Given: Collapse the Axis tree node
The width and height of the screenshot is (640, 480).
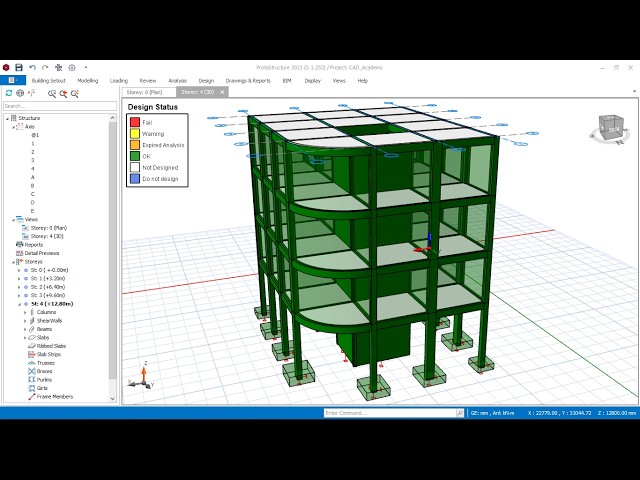Looking at the screenshot, I should [x=13, y=127].
